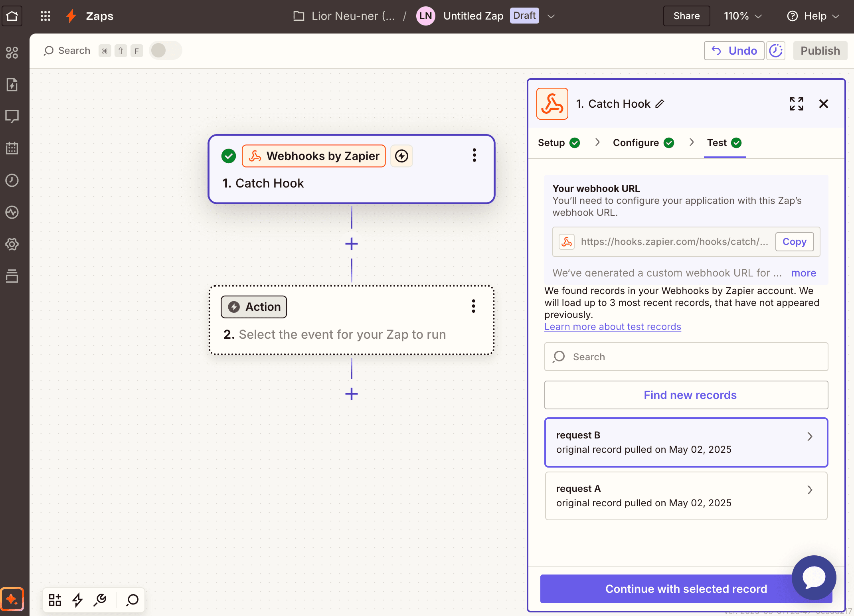This screenshot has width=854, height=616.
Task: Select the Webhooks by Zapier app chip
Action: tap(314, 156)
